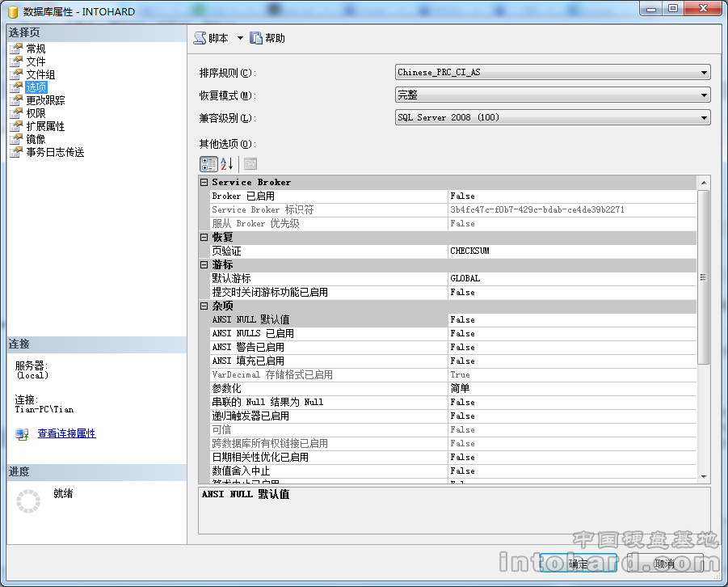Viewport: 728px width, 587px height.
Task: Open the 事务日志传送 page
Action: pos(55,152)
